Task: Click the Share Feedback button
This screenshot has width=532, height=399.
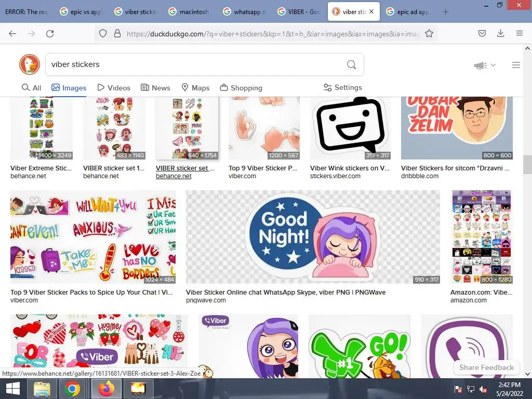Action: coord(486,368)
